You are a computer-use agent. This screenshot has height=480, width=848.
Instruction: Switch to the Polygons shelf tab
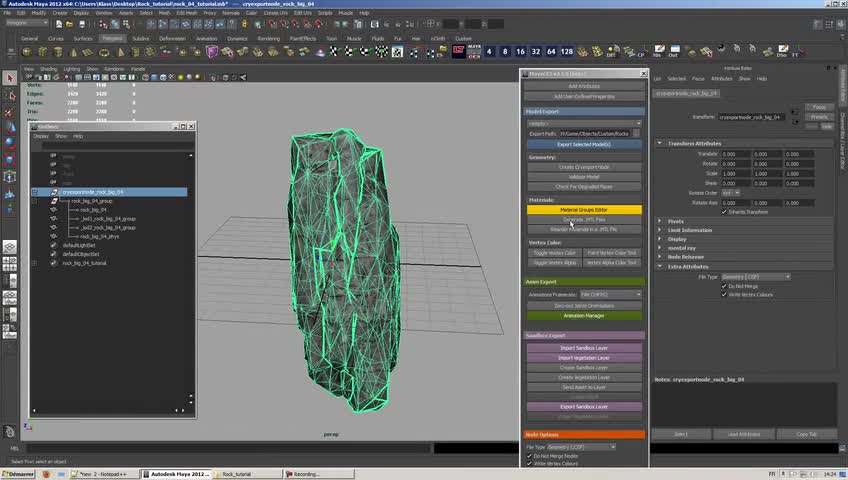[112, 38]
